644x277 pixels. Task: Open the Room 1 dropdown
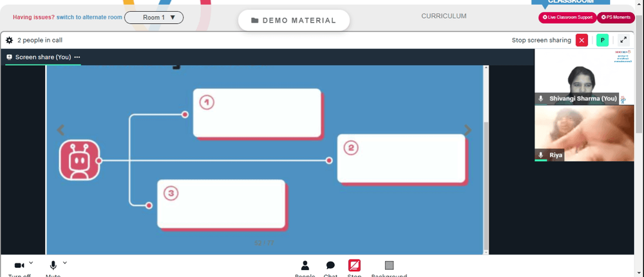click(154, 17)
